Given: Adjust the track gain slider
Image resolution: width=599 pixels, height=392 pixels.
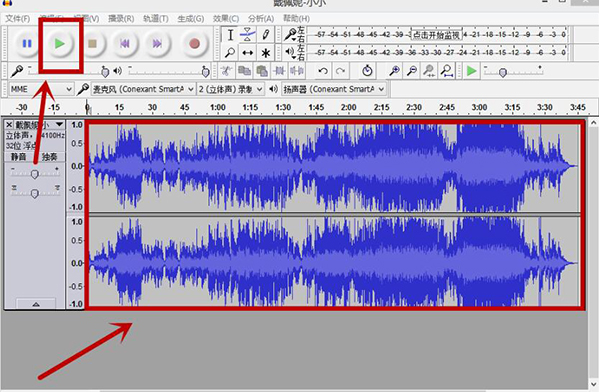Looking at the screenshot, I should pos(35,174).
